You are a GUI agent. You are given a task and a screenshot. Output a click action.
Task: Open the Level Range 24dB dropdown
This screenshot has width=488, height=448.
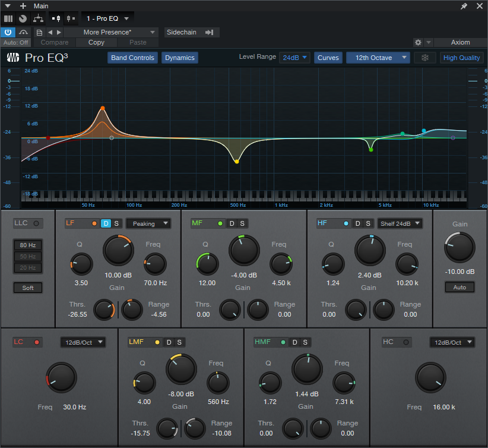coord(294,58)
